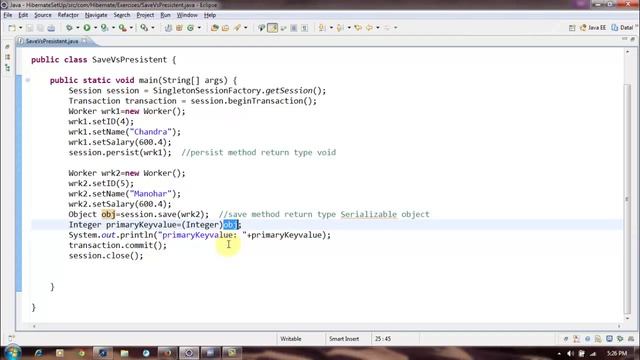Image resolution: width=640 pixels, height=360 pixels.
Task: Open the Refactor menu
Action: [x=68, y=15]
